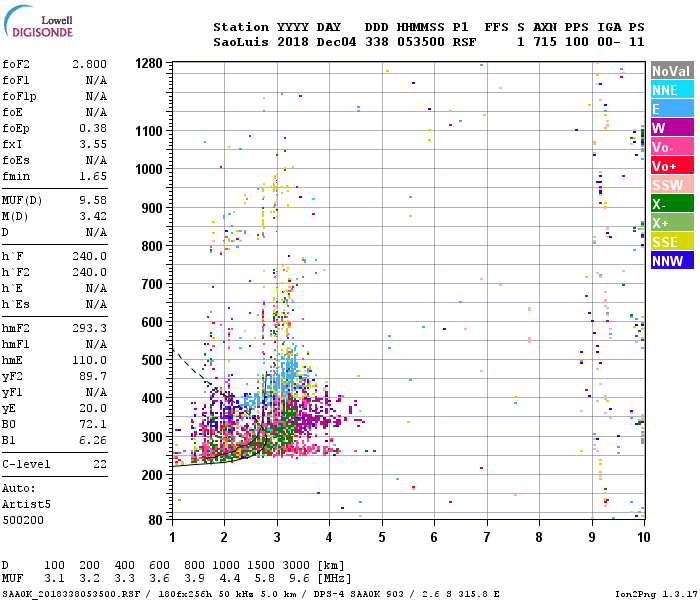Click the 715 AXN header value
The height and width of the screenshot is (600, 700).
[545, 42]
